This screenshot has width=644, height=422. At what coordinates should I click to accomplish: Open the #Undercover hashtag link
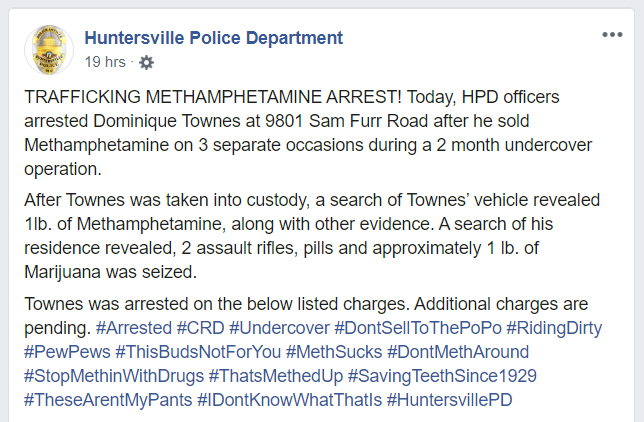pos(279,328)
